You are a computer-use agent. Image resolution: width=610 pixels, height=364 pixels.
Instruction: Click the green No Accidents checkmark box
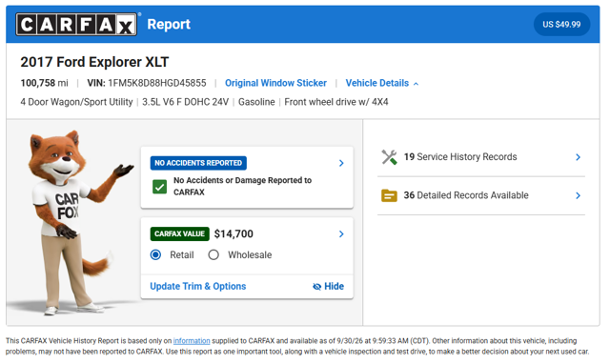click(x=159, y=187)
